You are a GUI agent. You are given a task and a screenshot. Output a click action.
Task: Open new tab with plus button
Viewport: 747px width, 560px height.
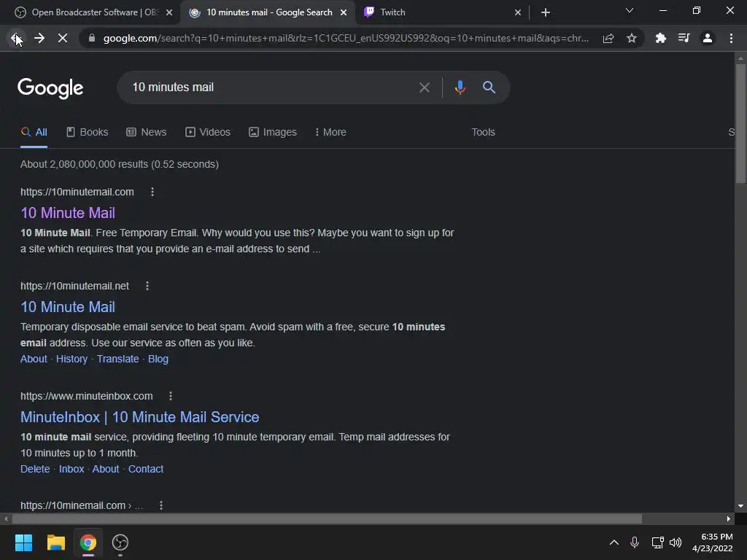coord(546,12)
